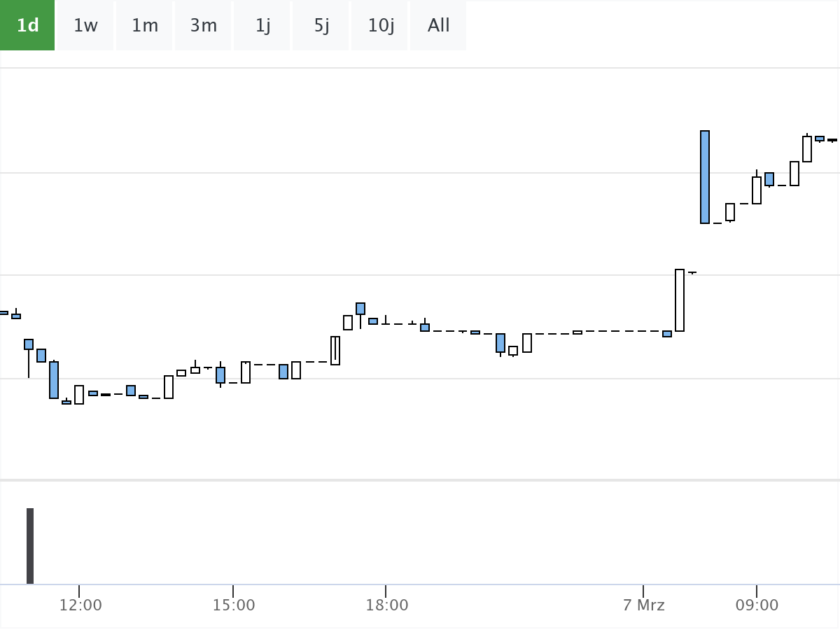Click the 15:00 time axis label
The image size is (840, 630).
tap(234, 605)
